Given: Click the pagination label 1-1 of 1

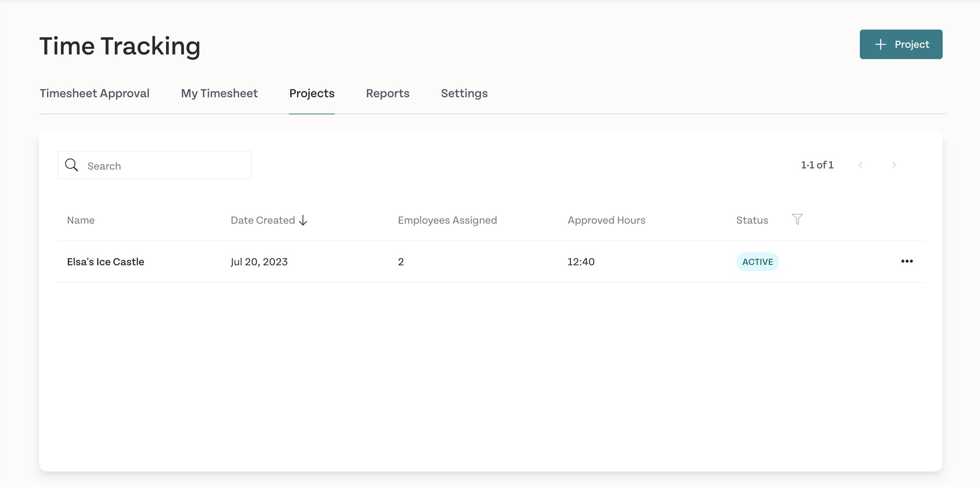Looking at the screenshot, I should tap(817, 165).
